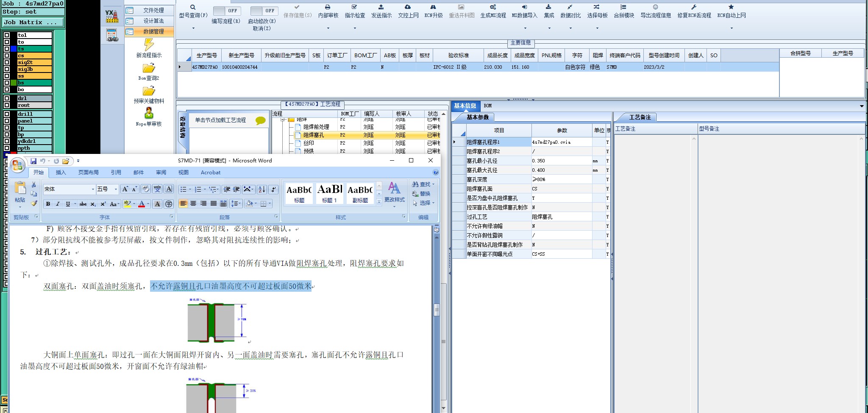Image resolution: width=868 pixels, height=413 pixels.
Task: Select 阻焊塞孔 row in process tree
Action: 367,135
